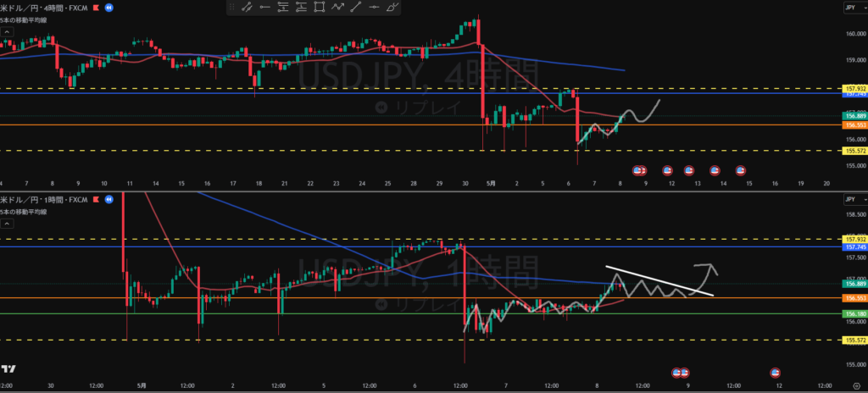Click the replay rewind icon on 1時間 chart
This screenshot has height=393, width=868.
pyautogui.click(x=109, y=199)
